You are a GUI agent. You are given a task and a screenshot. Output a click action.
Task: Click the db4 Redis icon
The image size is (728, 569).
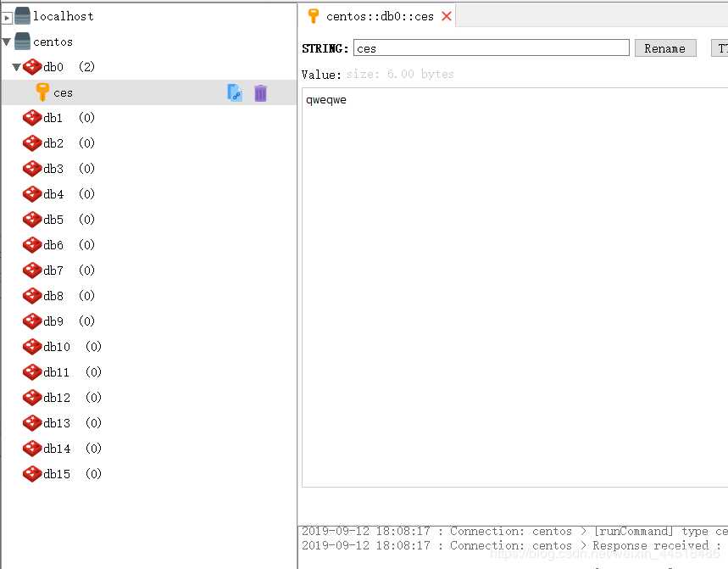[32, 194]
